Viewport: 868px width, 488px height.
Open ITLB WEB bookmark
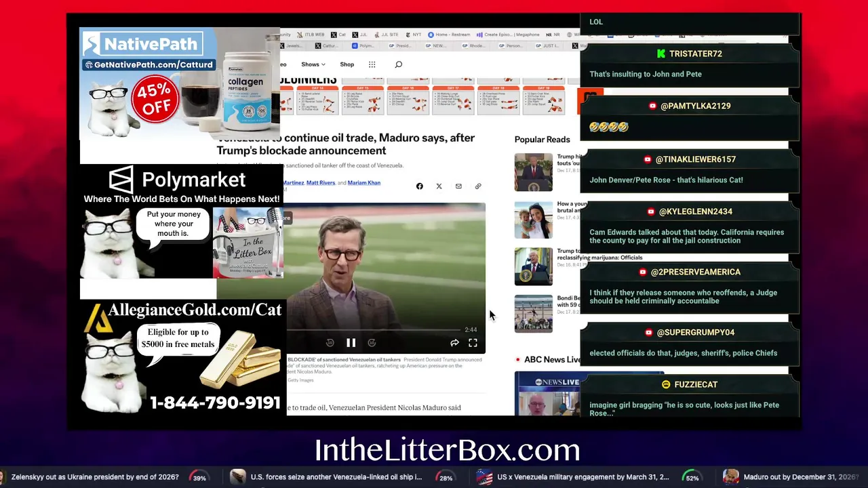311,35
